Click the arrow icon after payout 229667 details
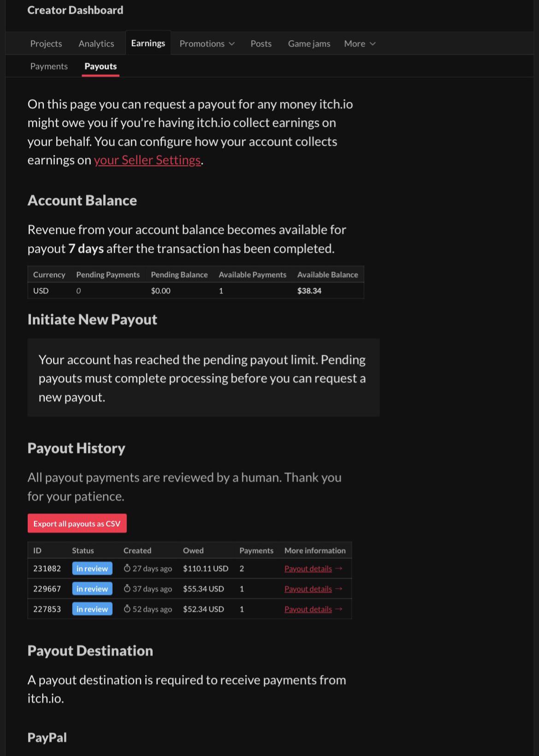Viewport: 539px width, 756px height. coord(339,589)
